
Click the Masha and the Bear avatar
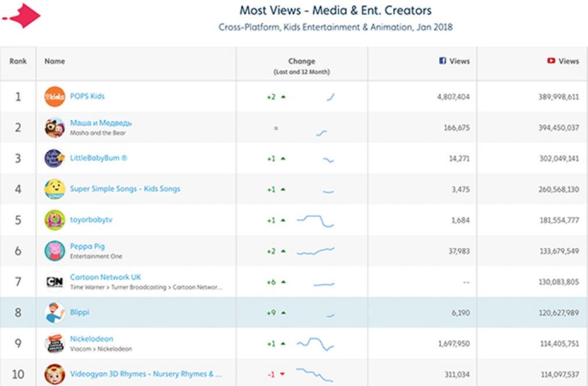pos(55,127)
